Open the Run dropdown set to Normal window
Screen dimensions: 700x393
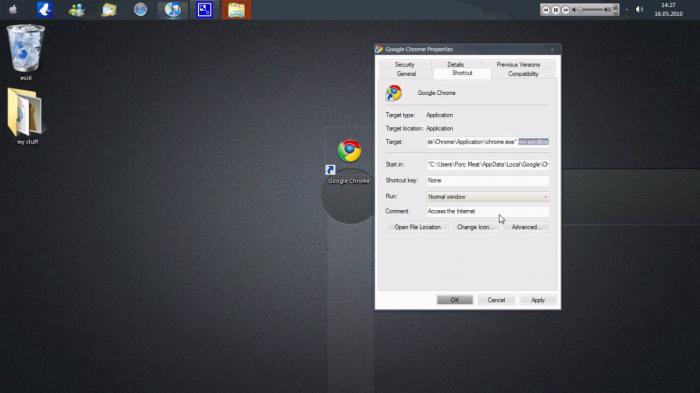[488, 196]
